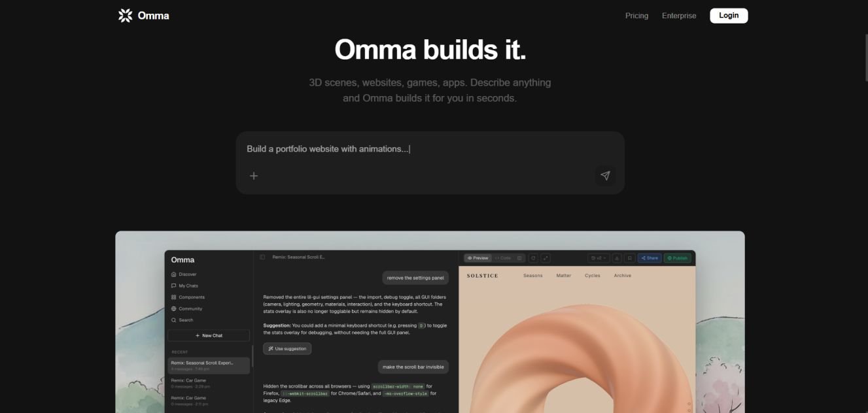Click the expand fullscreen preview icon
The width and height of the screenshot is (868, 413).
pyautogui.click(x=546, y=258)
